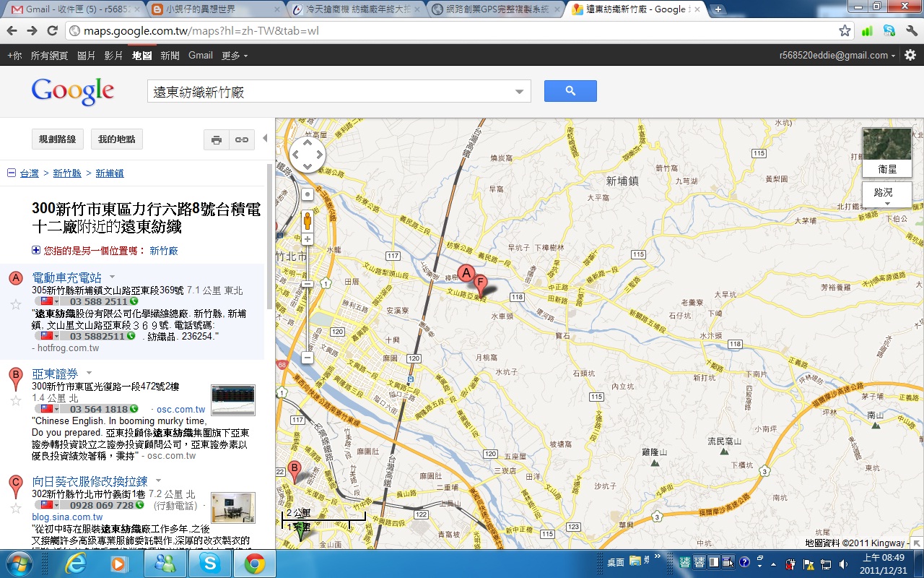
Task: Open a new browser tab
Action: point(718,9)
